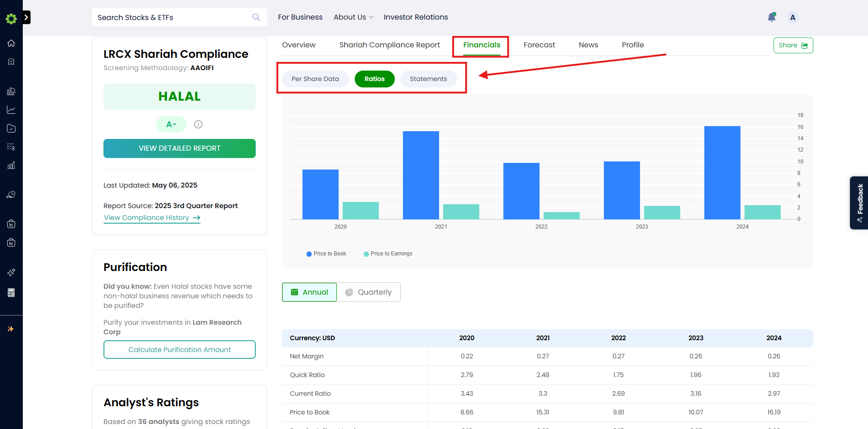Click the Current Ratio row label
868x429 pixels.
coord(310,394)
